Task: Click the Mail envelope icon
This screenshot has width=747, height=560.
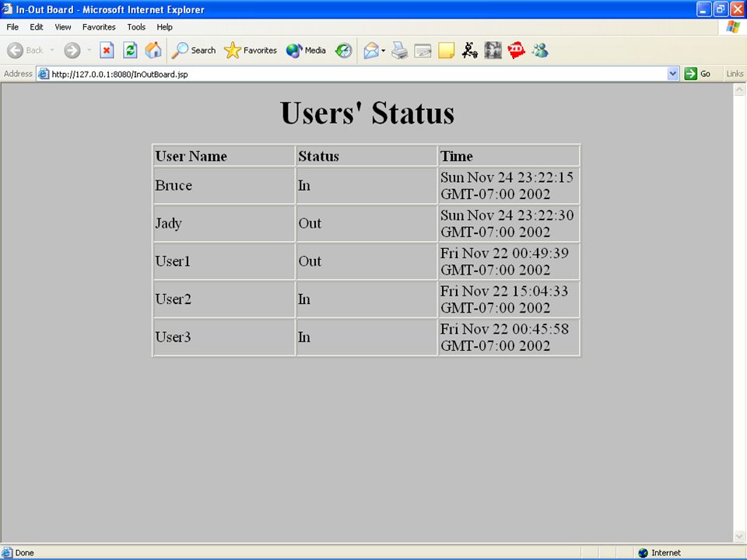Action: [x=371, y=50]
